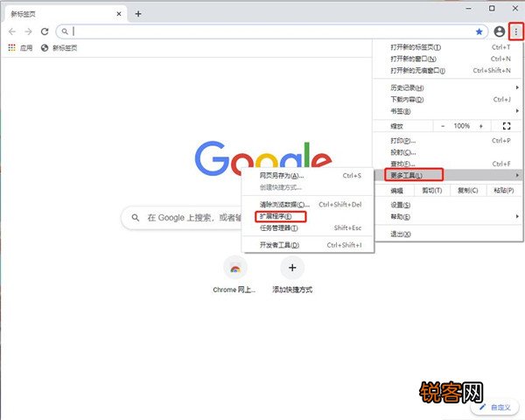
Task: Bookmark this page with the star
Action: [479, 31]
